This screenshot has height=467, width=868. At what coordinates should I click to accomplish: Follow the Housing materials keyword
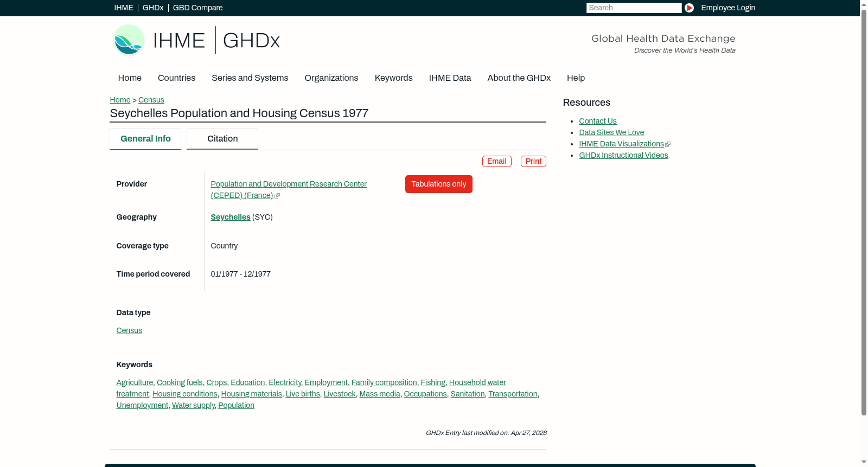[x=251, y=394]
